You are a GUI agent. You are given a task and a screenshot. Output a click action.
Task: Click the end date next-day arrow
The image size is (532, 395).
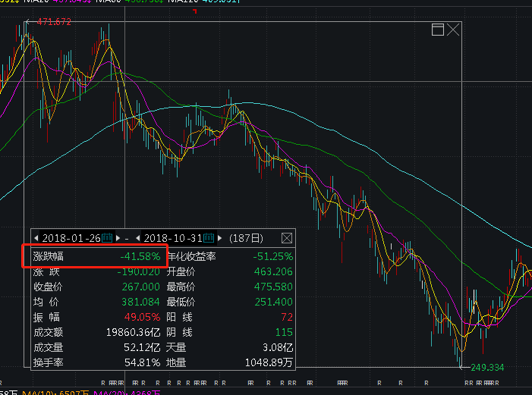(x=219, y=237)
